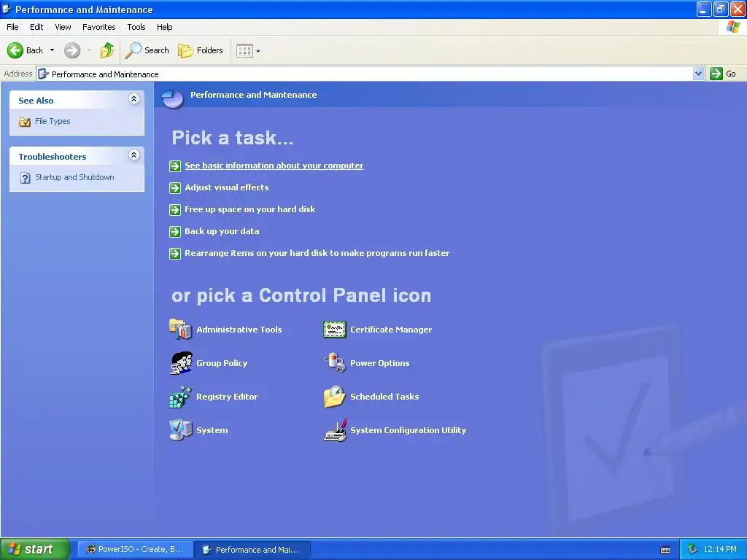
Task: Open the Views toolbar button
Action: coord(248,50)
